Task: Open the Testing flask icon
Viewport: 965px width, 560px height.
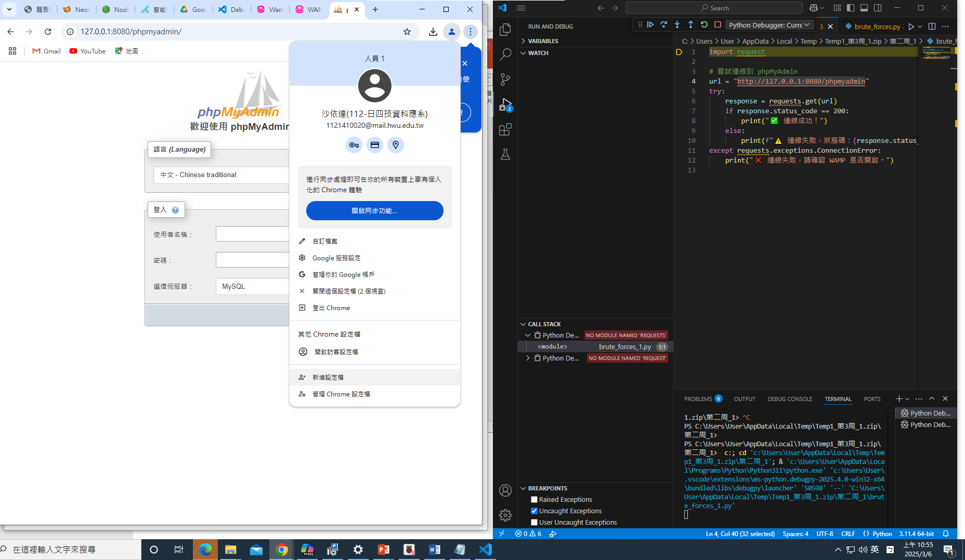Action: [x=505, y=154]
